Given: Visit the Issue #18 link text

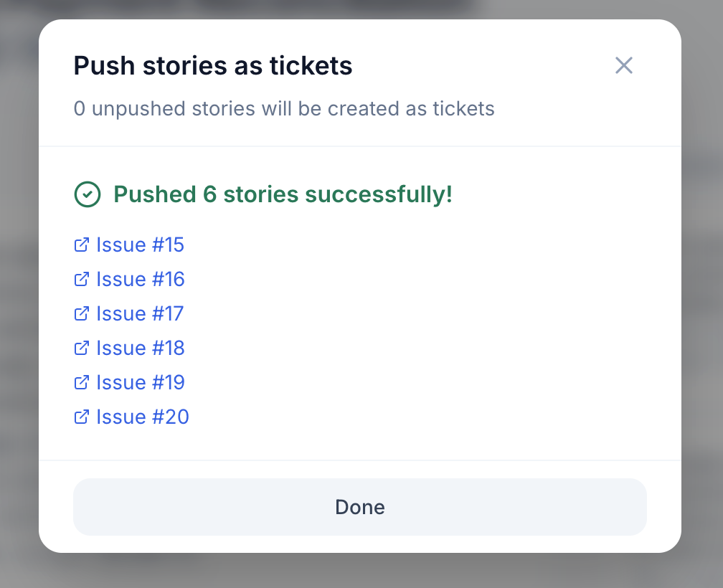Looking at the screenshot, I should [x=141, y=348].
